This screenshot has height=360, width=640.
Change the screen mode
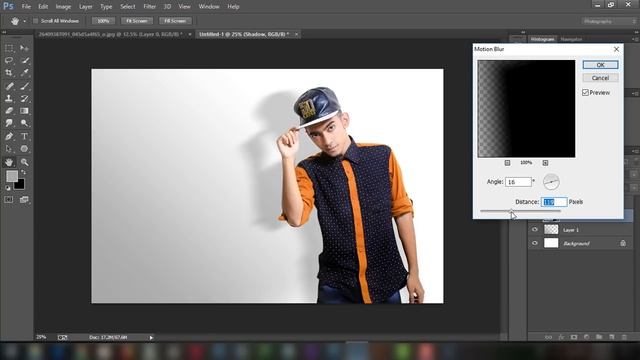[x=24, y=200]
